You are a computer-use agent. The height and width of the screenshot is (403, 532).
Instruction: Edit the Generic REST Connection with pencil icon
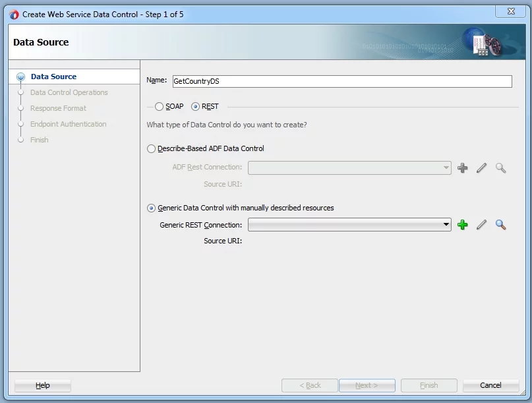coord(481,225)
